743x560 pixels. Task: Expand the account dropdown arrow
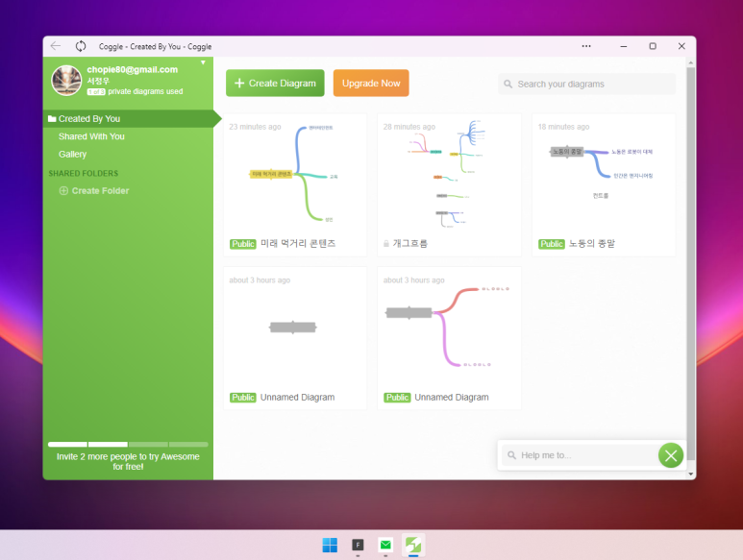click(203, 62)
